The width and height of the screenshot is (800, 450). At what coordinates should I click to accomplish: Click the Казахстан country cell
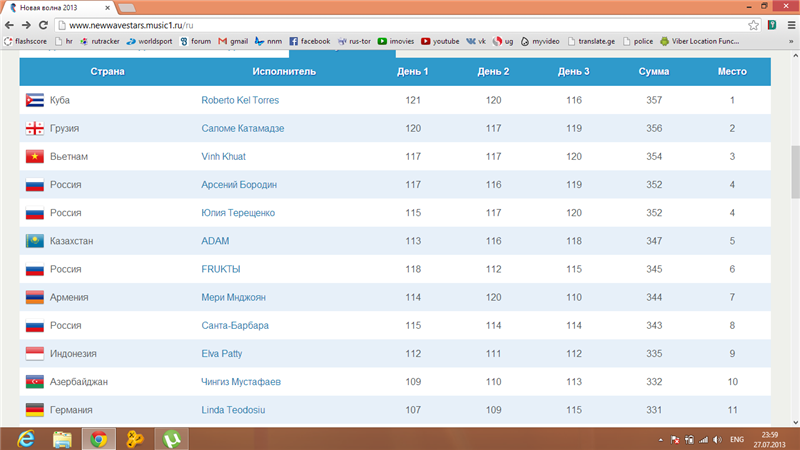[x=71, y=241]
